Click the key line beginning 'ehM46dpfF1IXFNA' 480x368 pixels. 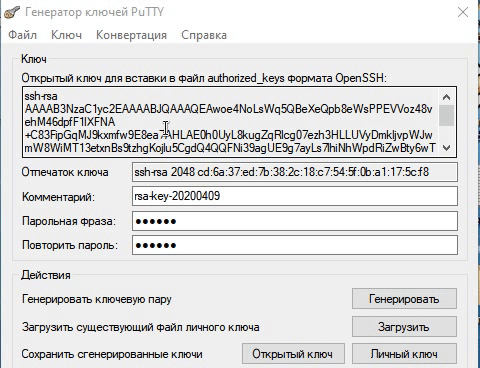click(x=70, y=122)
